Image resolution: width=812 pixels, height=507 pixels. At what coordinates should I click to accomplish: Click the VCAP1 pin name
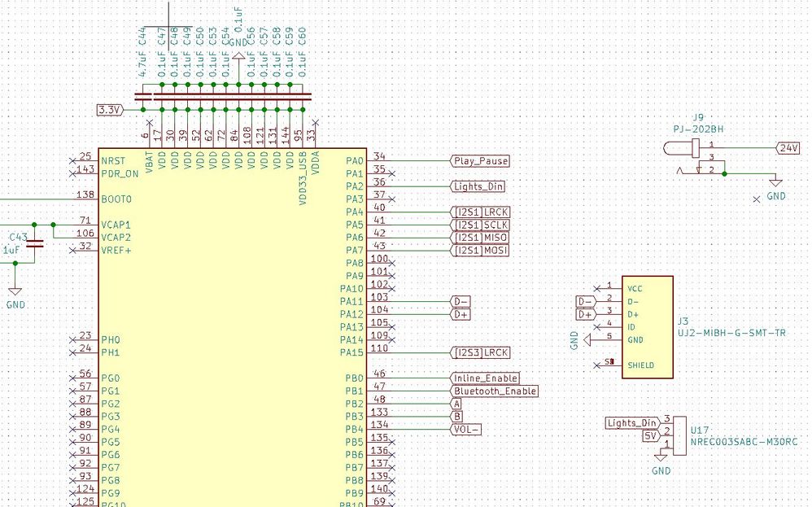click(x=116, y=225)
